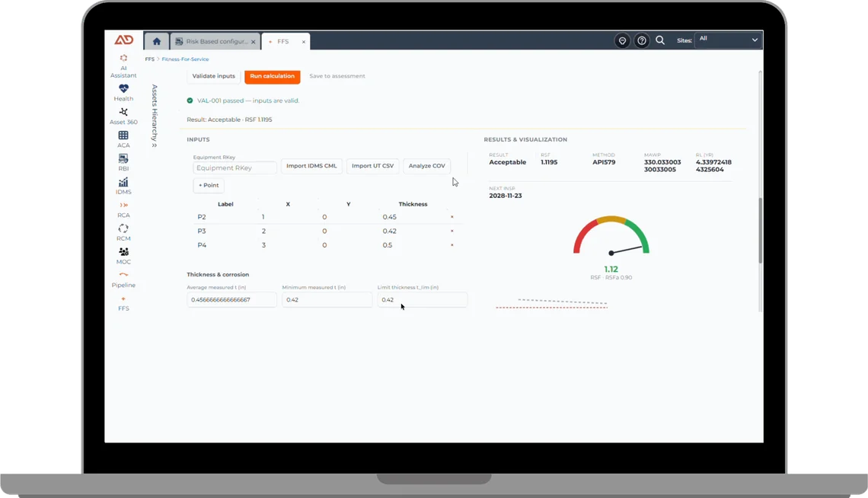Click Import IDMS CML button

point(311,166)
